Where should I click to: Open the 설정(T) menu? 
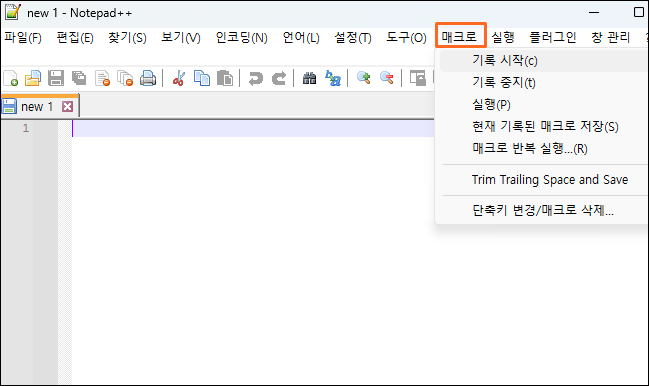pyautogui.click(x=353, y=38)
